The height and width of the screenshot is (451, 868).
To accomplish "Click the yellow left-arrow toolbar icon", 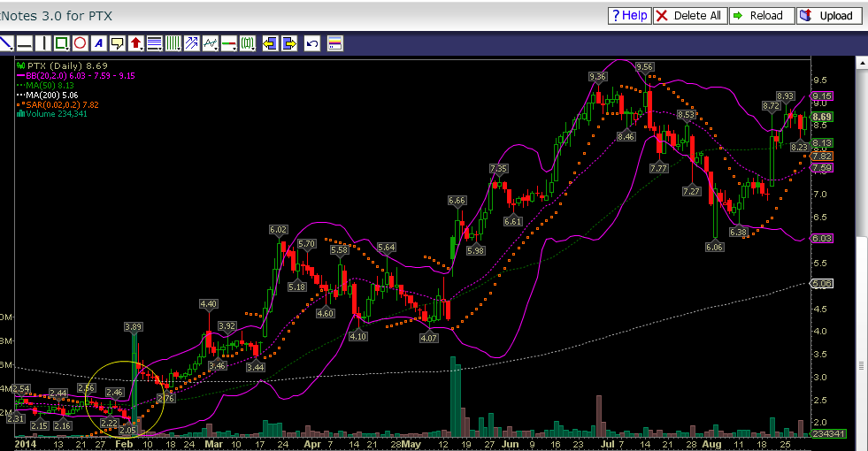I will point(269,42).
